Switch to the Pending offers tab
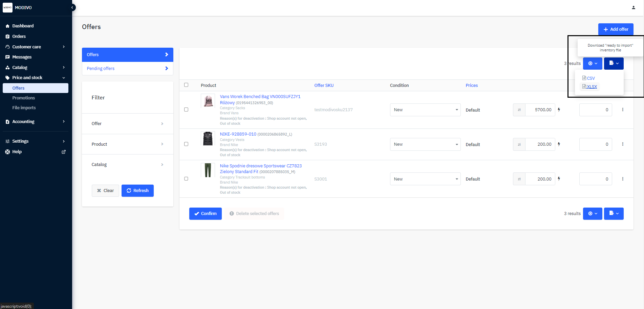Screen dimensions: 644x309 (127, 68)
